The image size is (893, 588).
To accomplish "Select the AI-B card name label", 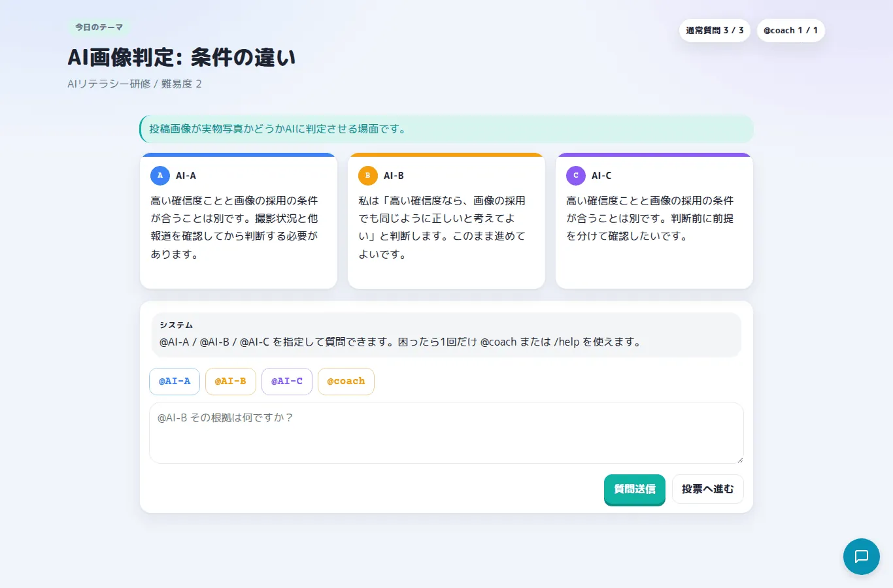I will 394,176.
